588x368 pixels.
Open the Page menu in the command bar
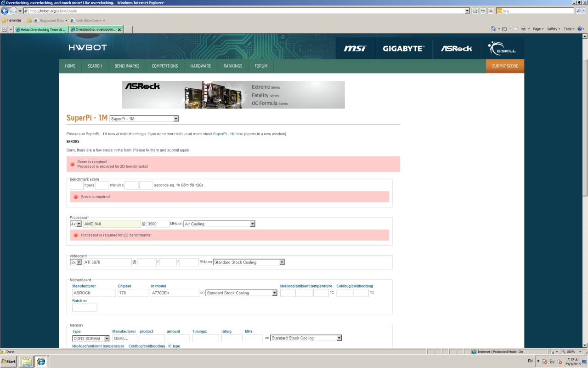tap(538, 29)
